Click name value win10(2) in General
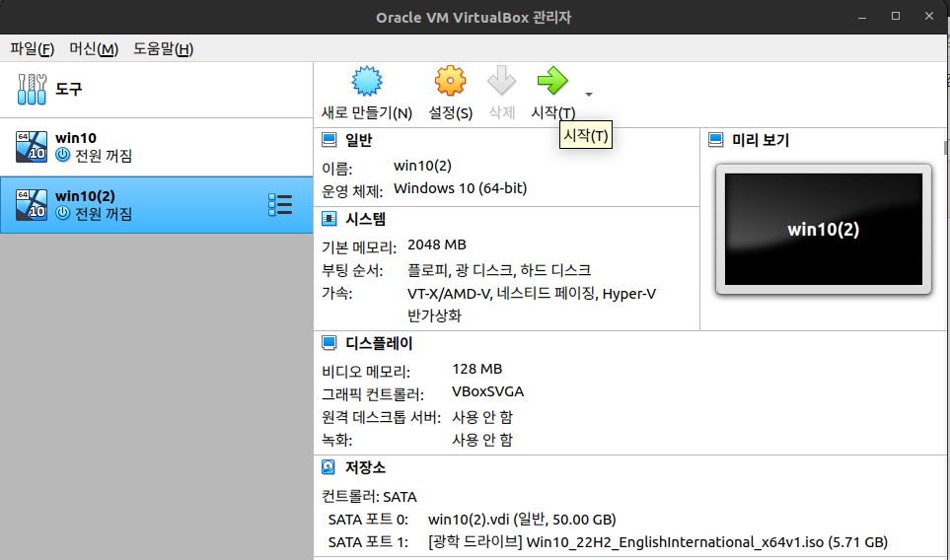This screenshot has height=560, width=950. click(x=422, y=166)
